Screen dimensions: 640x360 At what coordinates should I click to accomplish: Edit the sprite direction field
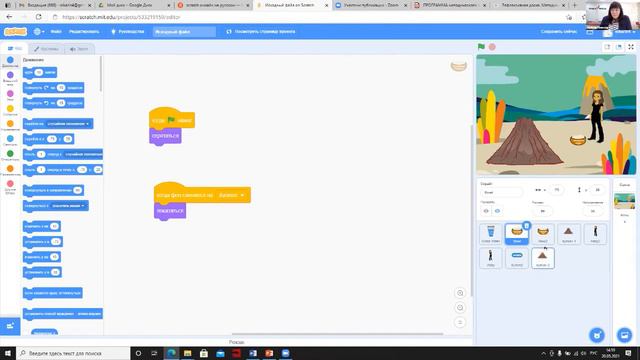(593, 211)
